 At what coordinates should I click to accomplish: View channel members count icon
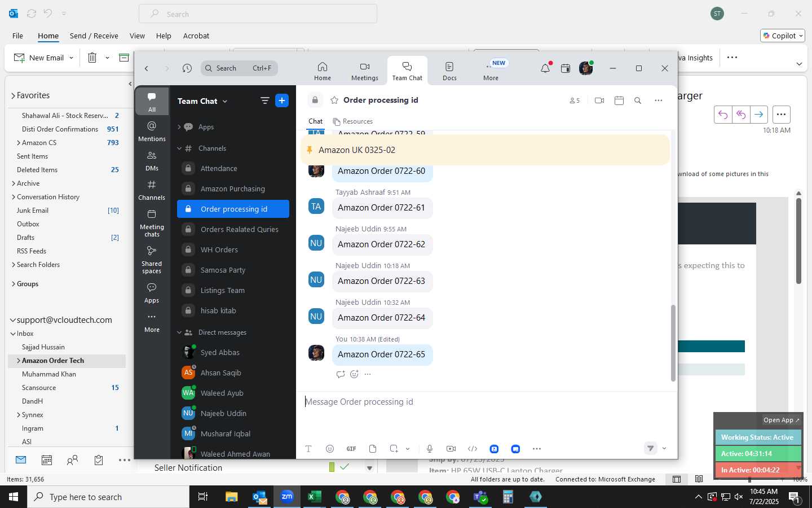pos(574,100)
